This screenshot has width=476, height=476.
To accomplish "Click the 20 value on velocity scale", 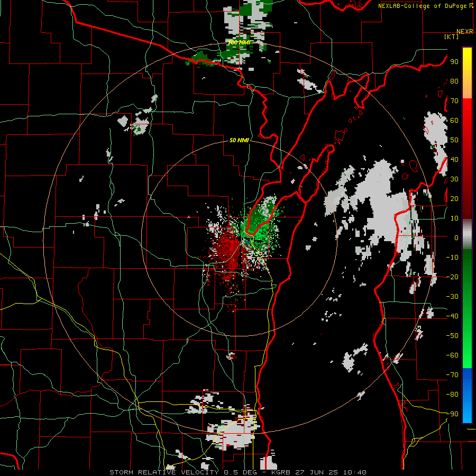I will click(x=454, y=198).
